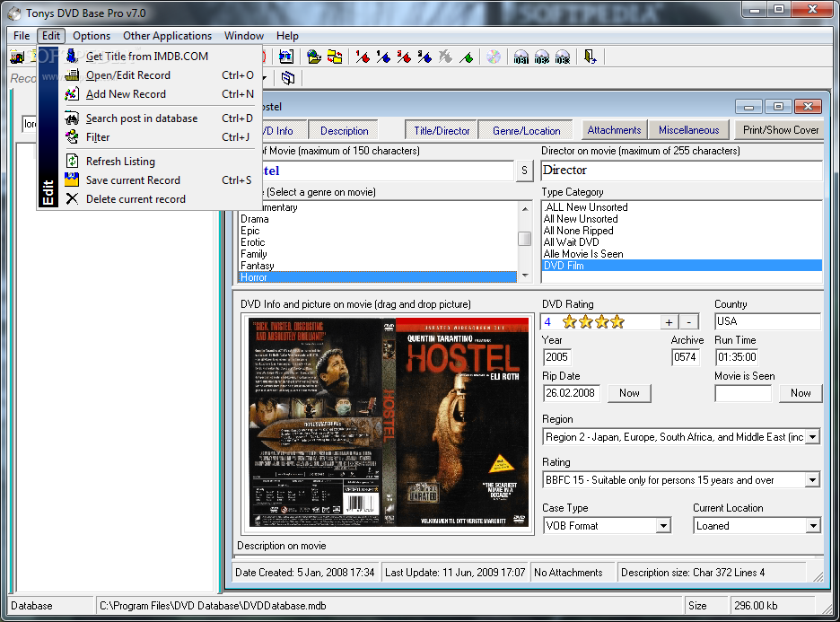Click Now button beside Movie is Seen

point(801,393)
